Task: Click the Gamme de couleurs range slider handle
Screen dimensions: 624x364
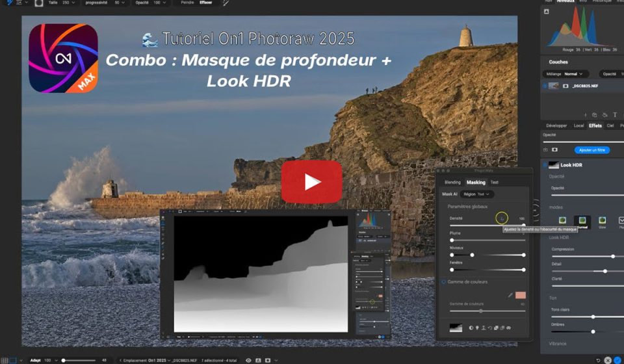Action: pyautogui.click(x=480, y=311)
